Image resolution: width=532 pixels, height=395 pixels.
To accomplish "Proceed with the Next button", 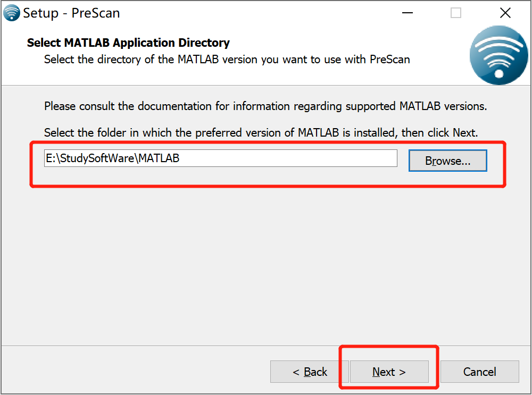I will 389,372.
